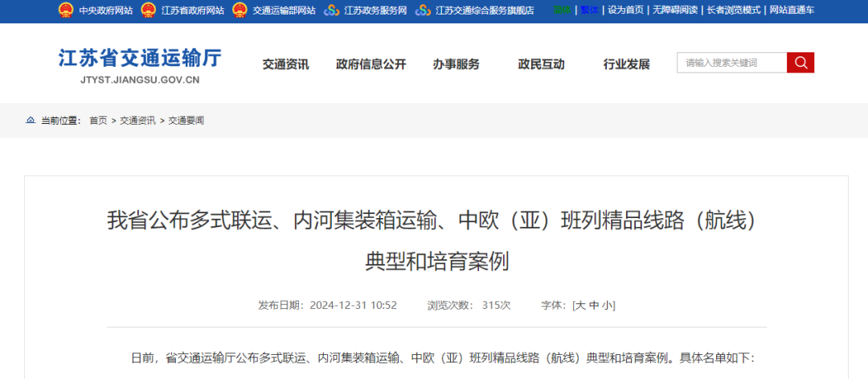Click the home icon in the breadcrumb bar
Screen dimensions: 868x379
point(31,121)
